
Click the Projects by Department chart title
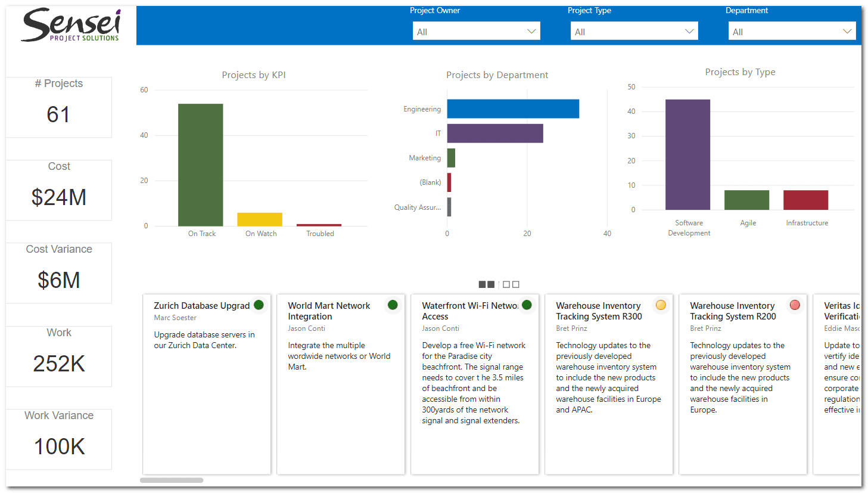pos(497,75)
